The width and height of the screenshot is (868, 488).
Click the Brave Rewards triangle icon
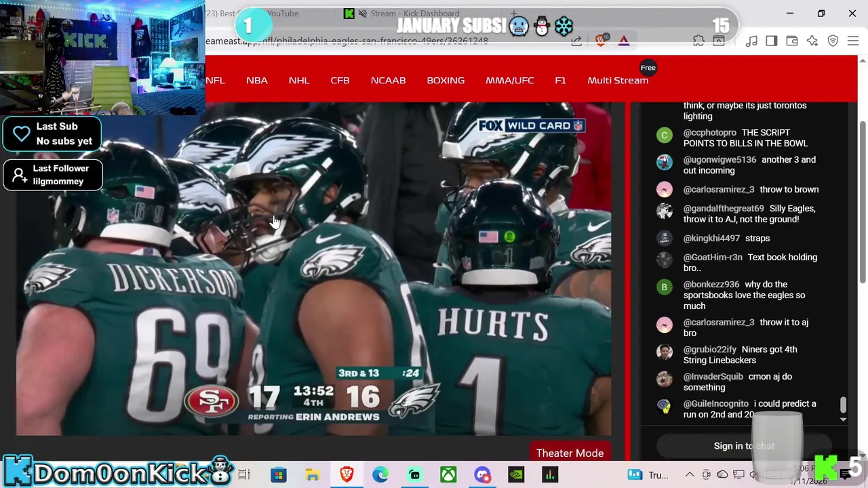[x=624, y=41]
